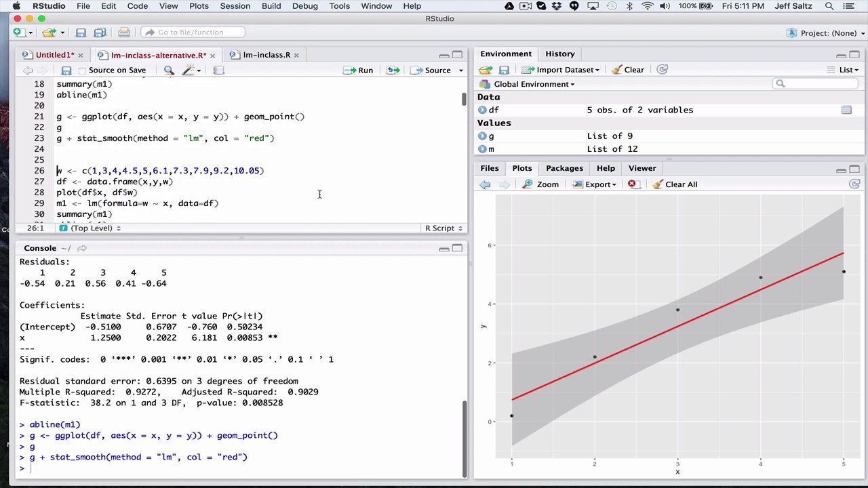Click code line g + stat_smooth(method = "lm", col = "red") in the editor
868x488 pixels.
(165, 138)
